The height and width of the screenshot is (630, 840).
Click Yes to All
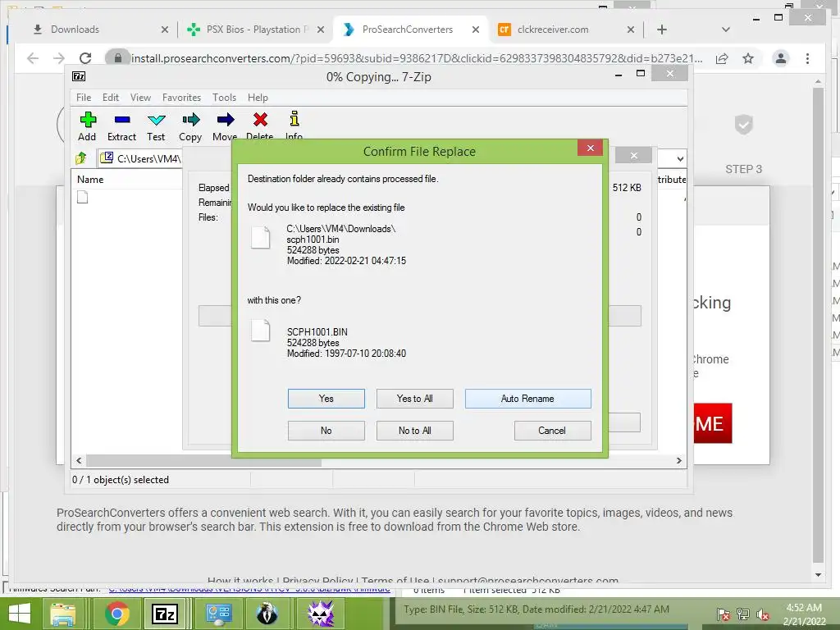point(414,399)
